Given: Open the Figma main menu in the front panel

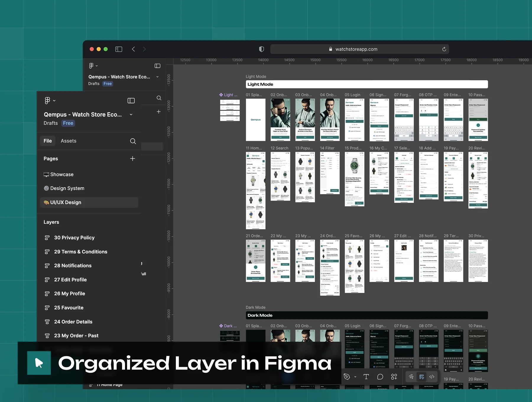Looking at the screenshot, I should (47, 100).
